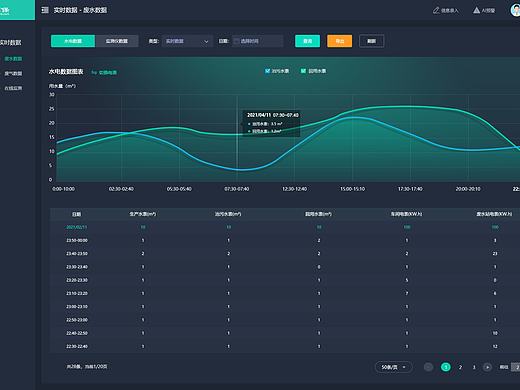Click the 12:30-12:40 chart axis label

(295, 189)
